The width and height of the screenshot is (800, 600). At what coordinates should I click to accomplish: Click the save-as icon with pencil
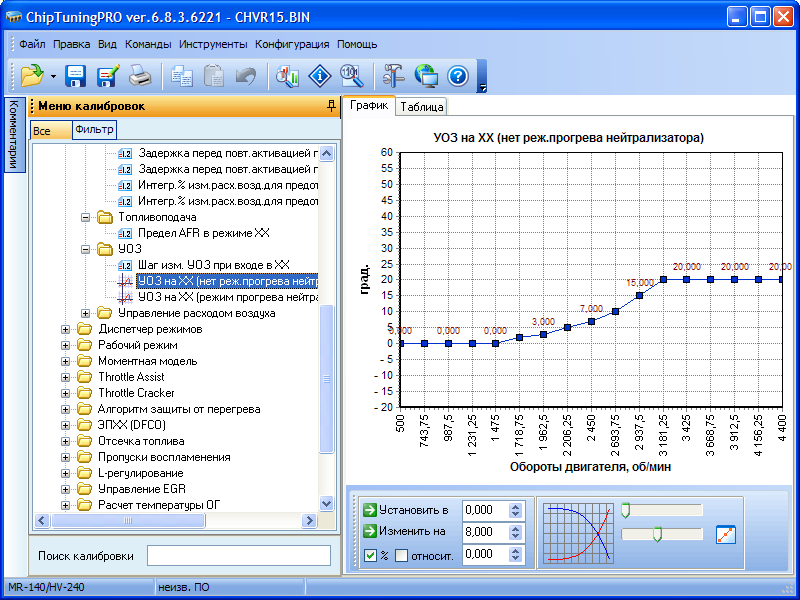(x=108, y=75)
